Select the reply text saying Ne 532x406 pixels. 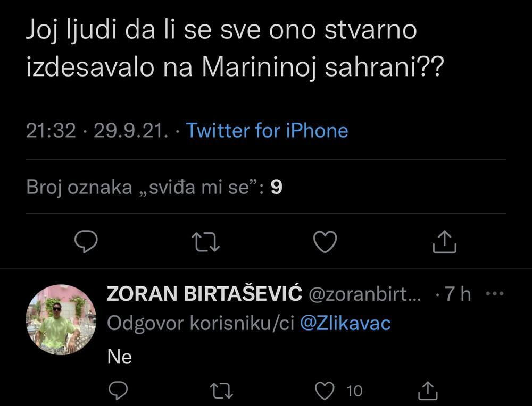tap(120, 357)
